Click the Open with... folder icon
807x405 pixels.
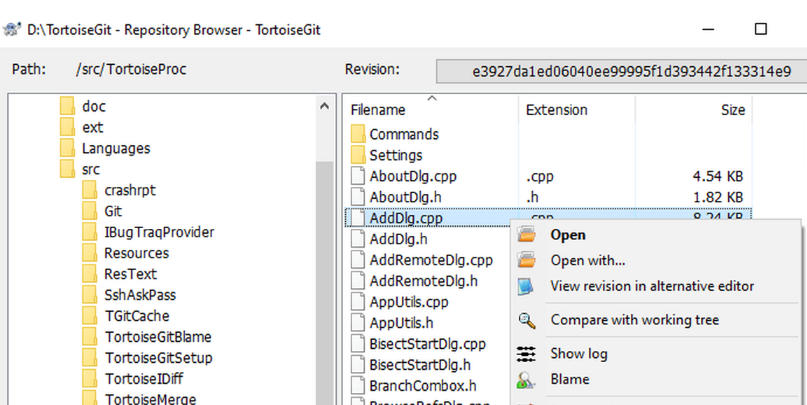coord(527,260)
